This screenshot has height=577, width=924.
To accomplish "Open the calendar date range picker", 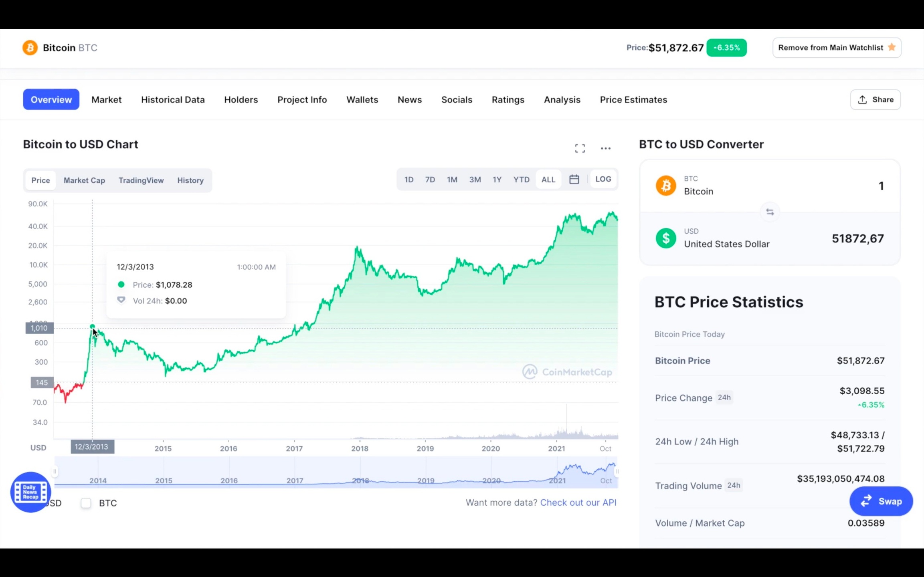I will pos(574,180).
